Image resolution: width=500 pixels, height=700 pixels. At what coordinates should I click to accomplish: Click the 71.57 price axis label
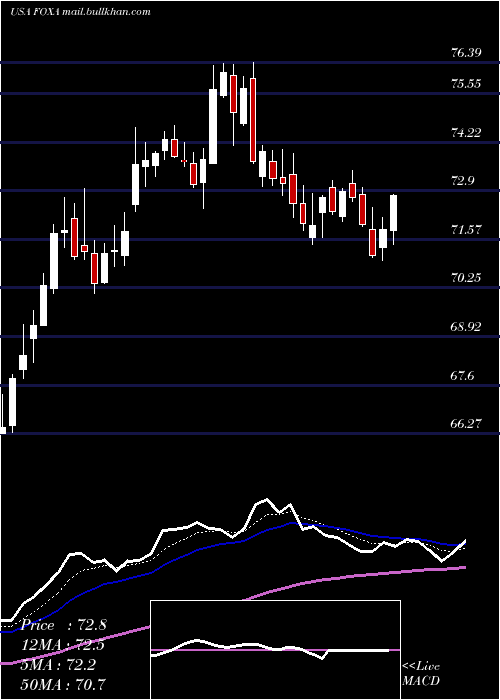(x=466, y=229)
